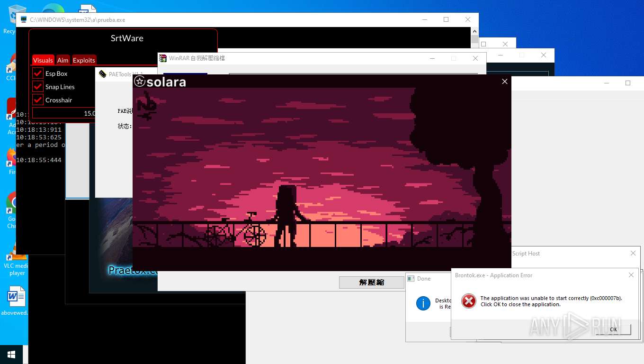Select the Firefox desktop shortcut
Viewport: 644px width, 364px height.
[11, 161]
